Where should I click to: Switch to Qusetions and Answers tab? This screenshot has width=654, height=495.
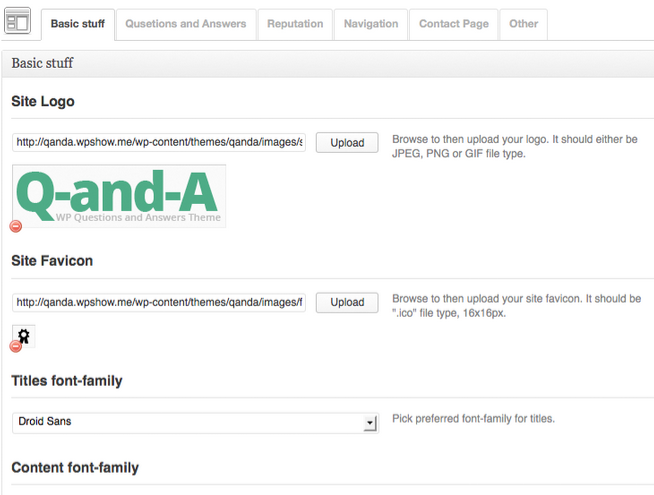(186, 24)
